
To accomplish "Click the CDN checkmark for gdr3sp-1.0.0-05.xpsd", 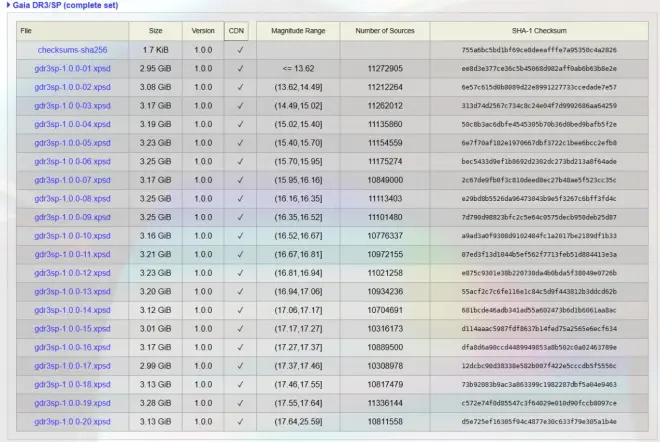I will 240,143.
